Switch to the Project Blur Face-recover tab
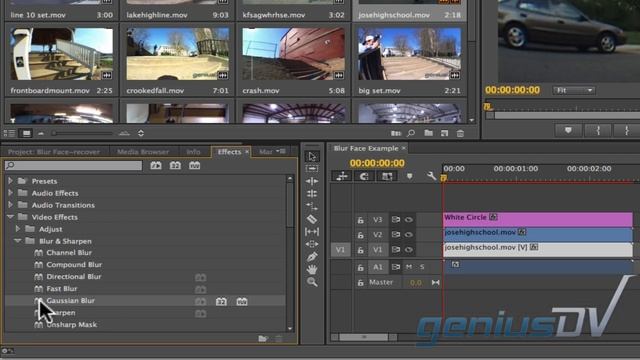 click(x=54, y=152)
